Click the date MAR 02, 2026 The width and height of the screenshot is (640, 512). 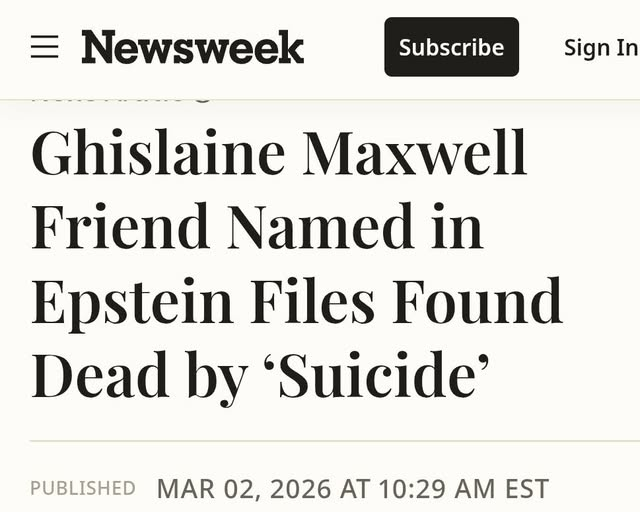(x=243, y=488)
